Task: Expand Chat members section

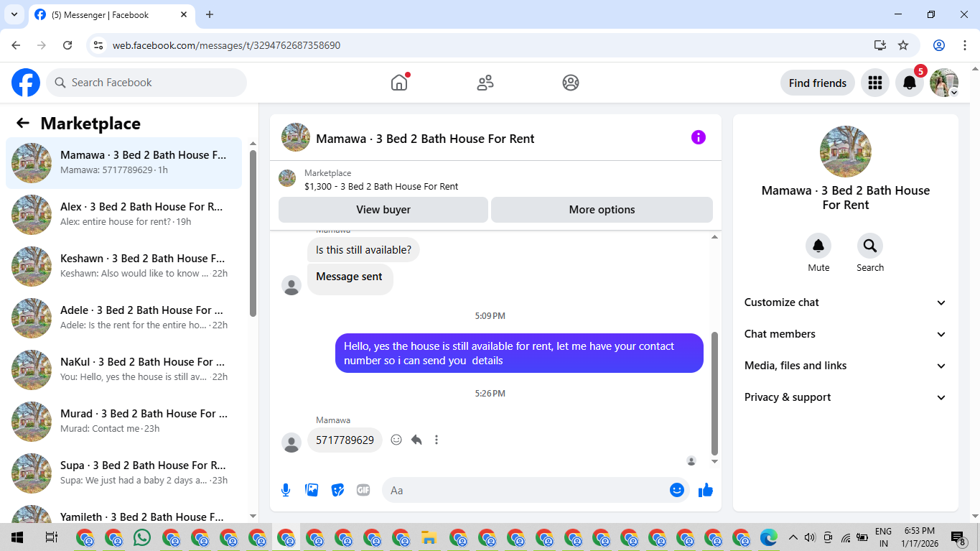Action: click(x=846, y=334)
